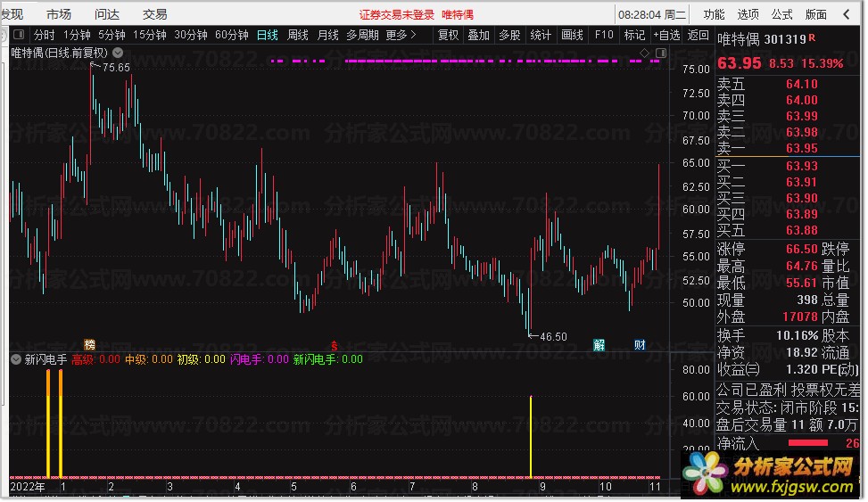Click the 初级: 0.00 indicator value
This screenshot has height=502, width=868.
click(x=202, y=359)
